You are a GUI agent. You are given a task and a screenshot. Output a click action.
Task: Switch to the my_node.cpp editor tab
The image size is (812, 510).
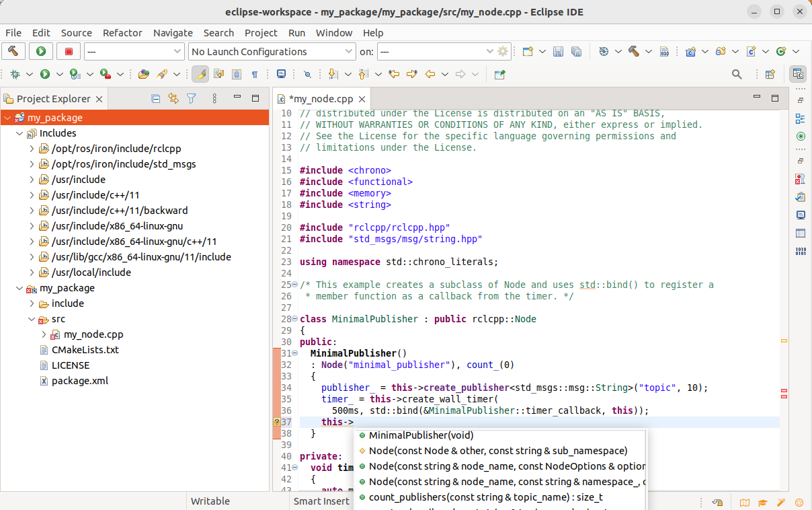click(x=321, y=98)
